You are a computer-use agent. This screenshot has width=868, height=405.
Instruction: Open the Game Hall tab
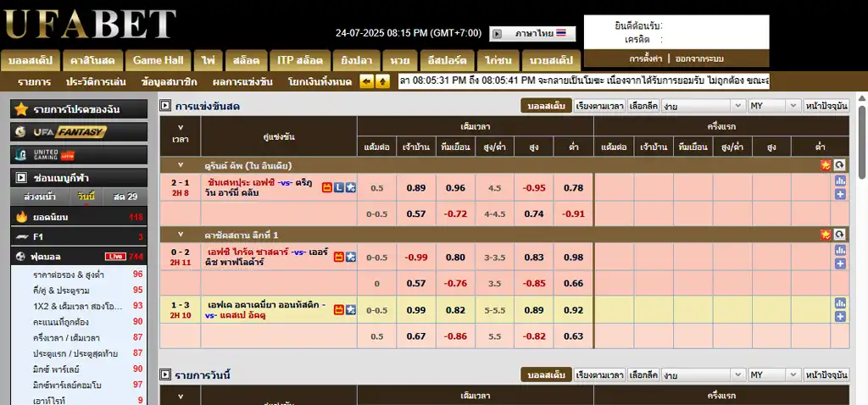[158, 61]
